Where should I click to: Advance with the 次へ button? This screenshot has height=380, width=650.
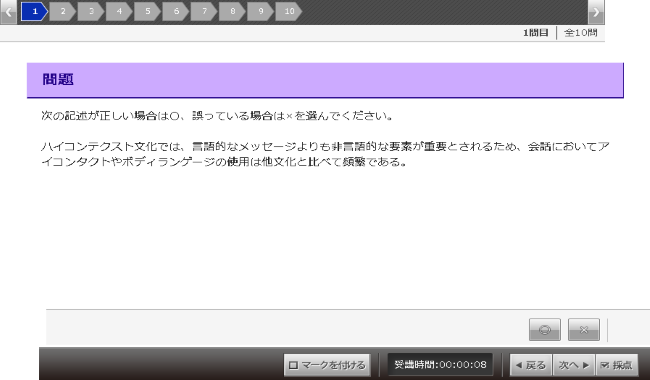coord(574,365)
